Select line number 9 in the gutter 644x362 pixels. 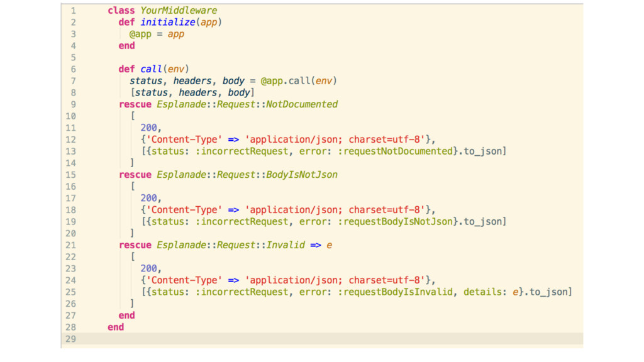pyautogui.click(x=73, y=105)
